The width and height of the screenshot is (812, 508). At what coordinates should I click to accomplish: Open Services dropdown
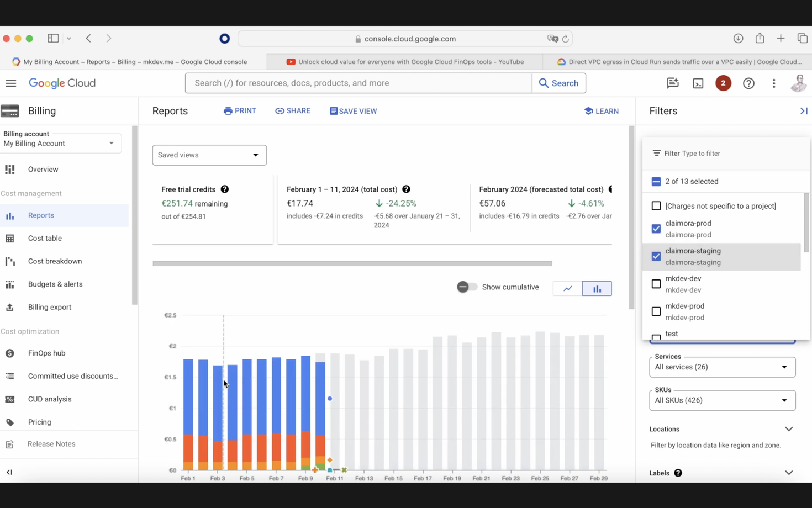pos(722,367)
